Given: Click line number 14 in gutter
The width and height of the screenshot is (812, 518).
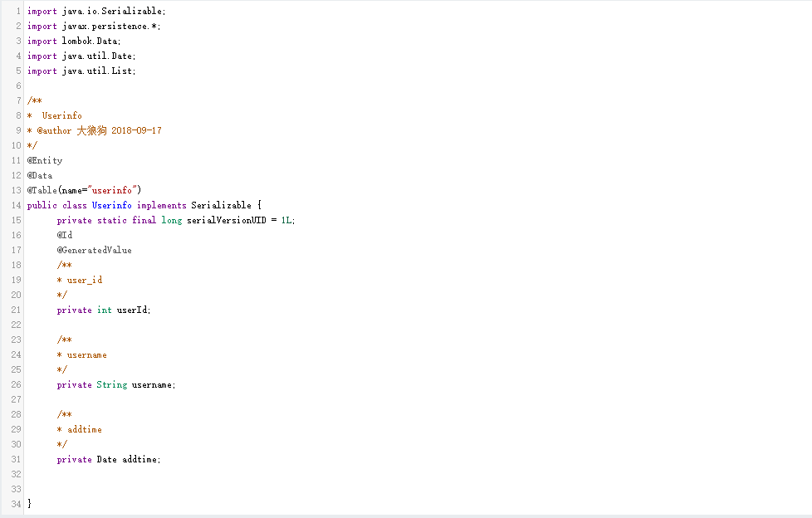Looking at the screenshot, I should 16,206.
